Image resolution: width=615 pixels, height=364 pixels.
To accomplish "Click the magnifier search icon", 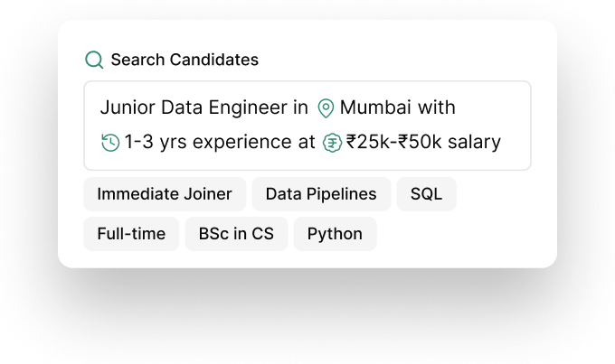I will [x=94, y=60].
